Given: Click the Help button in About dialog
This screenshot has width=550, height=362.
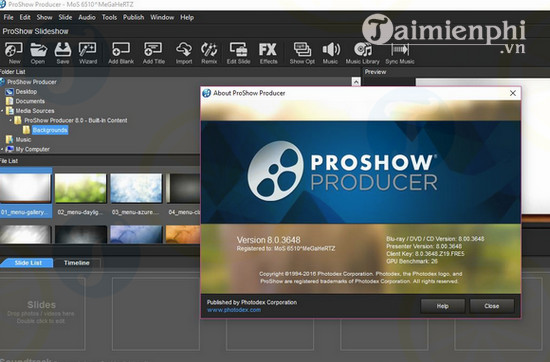Looking at the screenshot, I should [443, 306].
